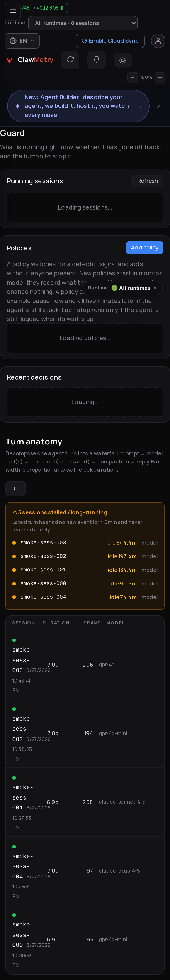The image size is (170, 980).
Task: Zoom out with the minus button
Action: 133,78
